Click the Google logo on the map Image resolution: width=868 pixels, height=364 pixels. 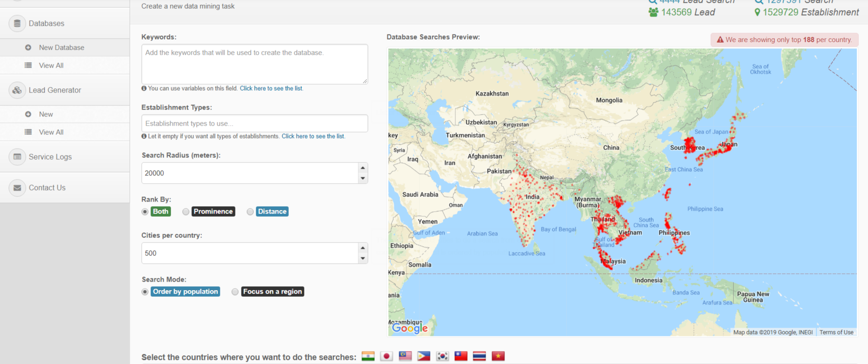pyautogui.click(x=410, y=328)
